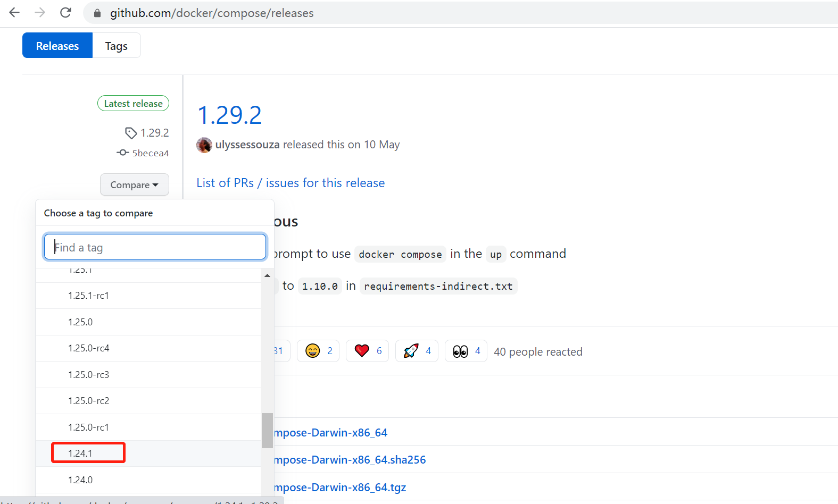Download docker-compose-Darwin-x86_64 asset
The image size is (838, 504).
click(x=330, y=433)
